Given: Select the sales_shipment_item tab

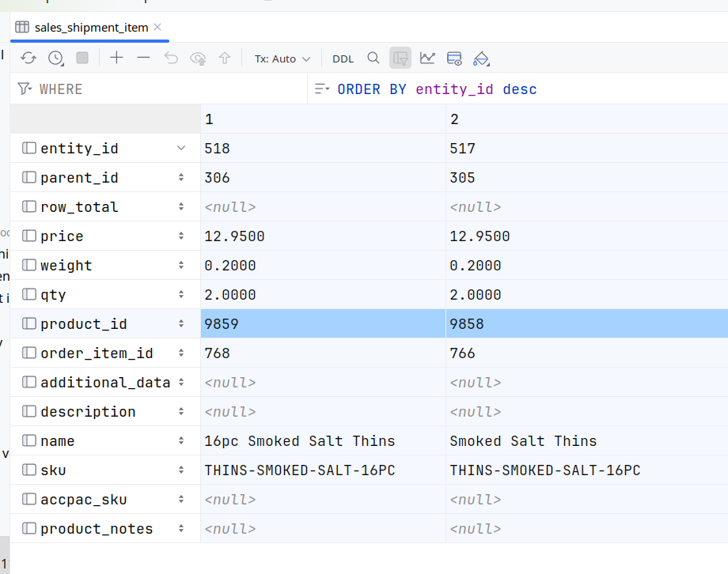Looking at the screenshot, I should pos(90,28).
